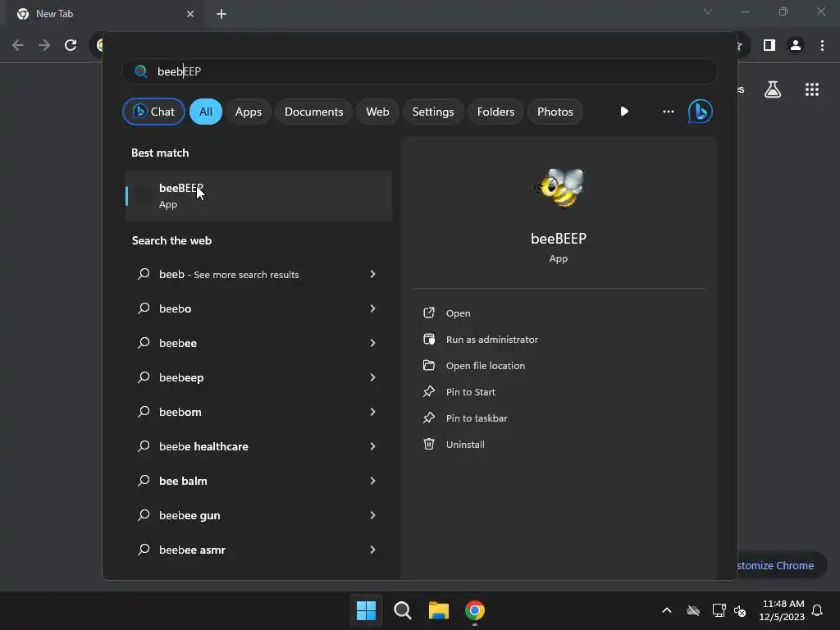Select the Chat filter

(153, 112)
